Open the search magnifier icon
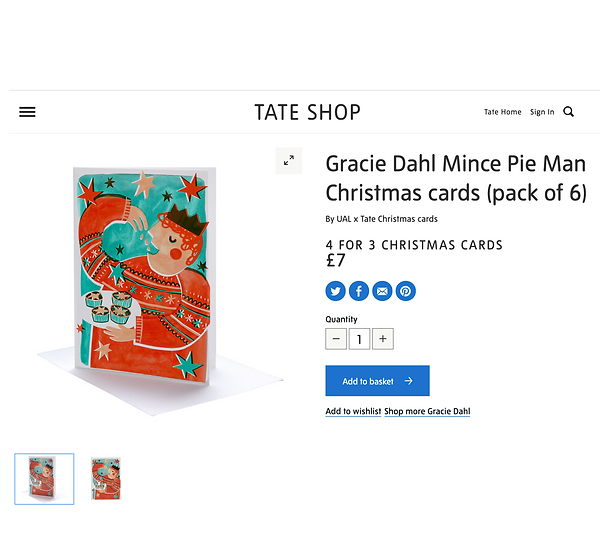The width and height of the screenshot is (600, 536). tap(568, 112)
